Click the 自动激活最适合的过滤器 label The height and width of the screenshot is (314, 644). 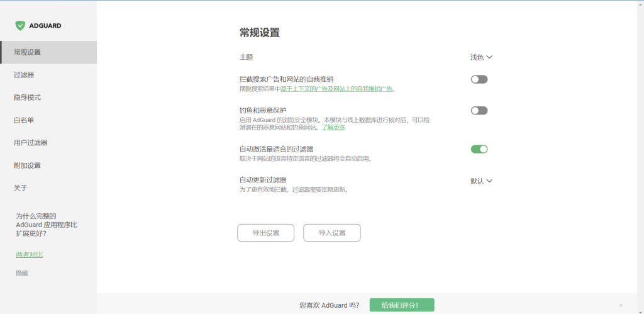pyautogui.click(x=277, y=149)
